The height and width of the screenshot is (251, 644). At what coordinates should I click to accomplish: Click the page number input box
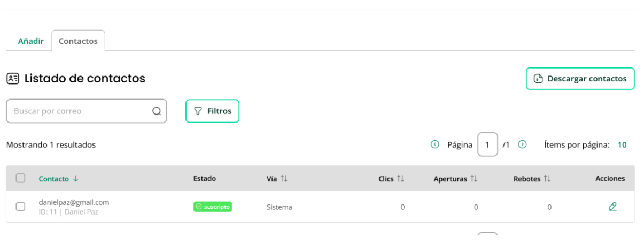pyautogui.click(x=487, y=144)
